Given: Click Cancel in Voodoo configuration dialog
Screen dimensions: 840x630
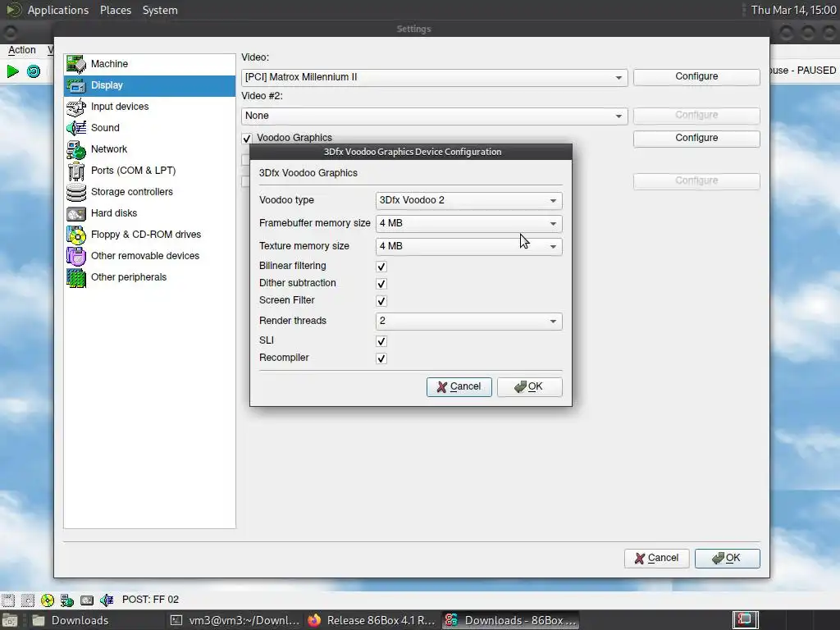Looking at the screenshot, I should (x=459, y=387).
